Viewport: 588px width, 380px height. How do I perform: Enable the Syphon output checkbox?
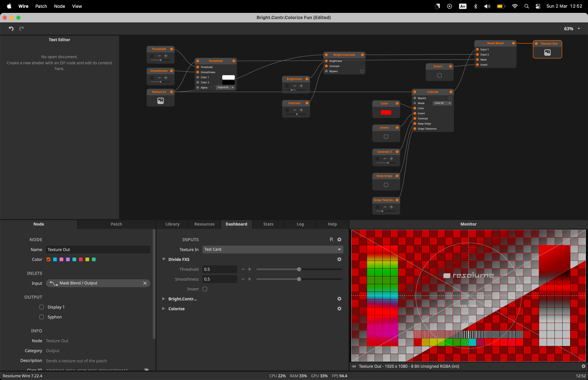[x=42, y=317]
